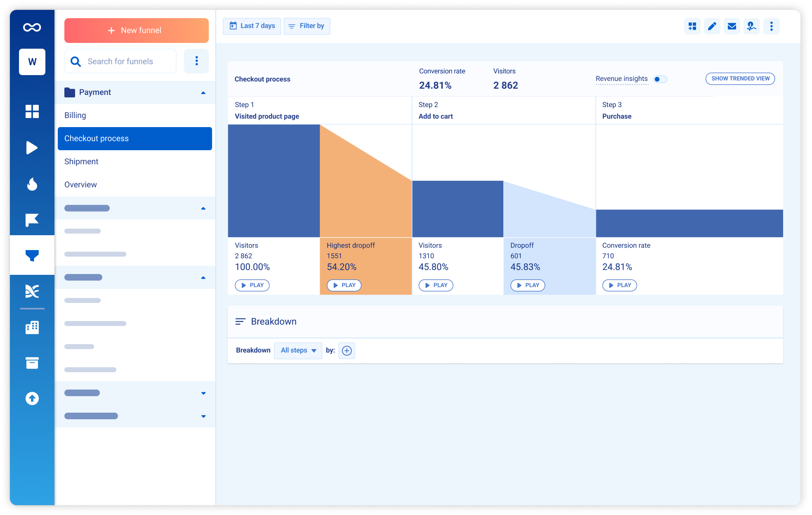Image resolution: width=812 pixels, height=515 pixels.
Task: Select Billing funnel in the list
Action: click(x=75, y=115)
